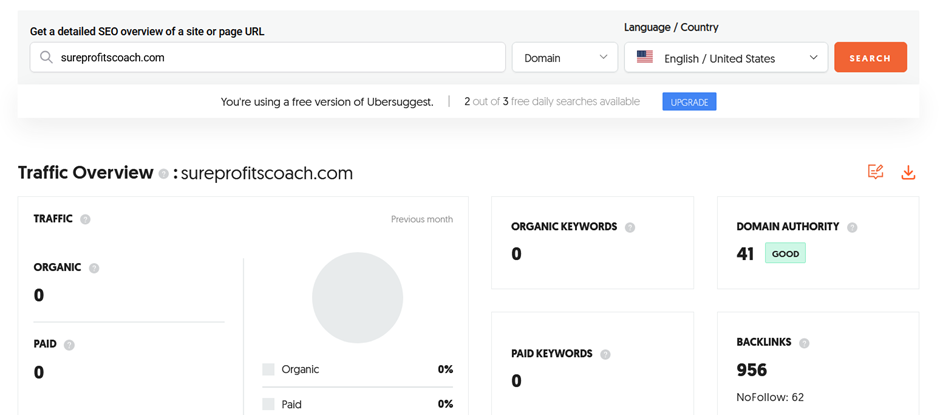Click the magnifying glass search icon
The image size is (940, 415).
[46, 58]
